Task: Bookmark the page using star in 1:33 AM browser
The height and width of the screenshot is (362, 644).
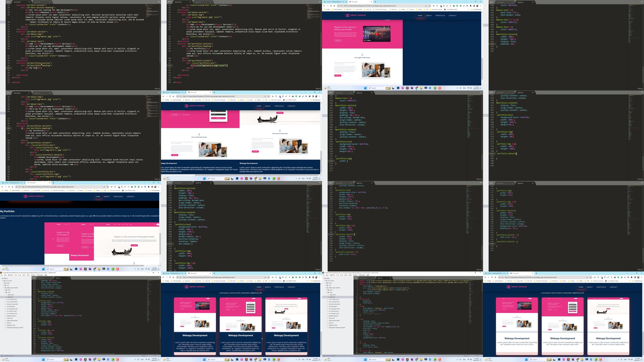Action: tap(430, 6)
